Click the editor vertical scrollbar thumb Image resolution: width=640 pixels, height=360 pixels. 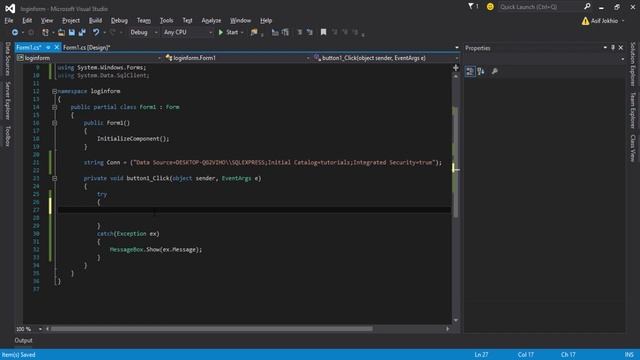click(456, 162)
